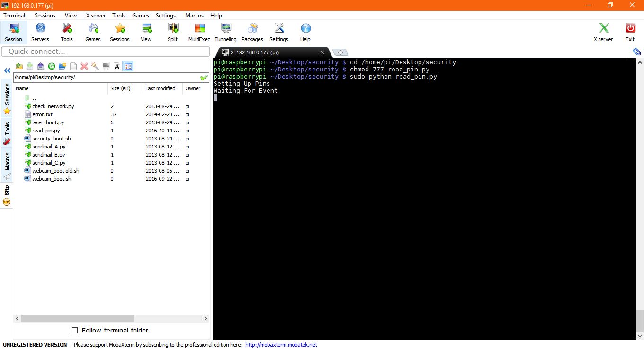Switch to the Sessions sidebar tab
Image resolution: width=644 pixels, height=349 pixels.
7,99
